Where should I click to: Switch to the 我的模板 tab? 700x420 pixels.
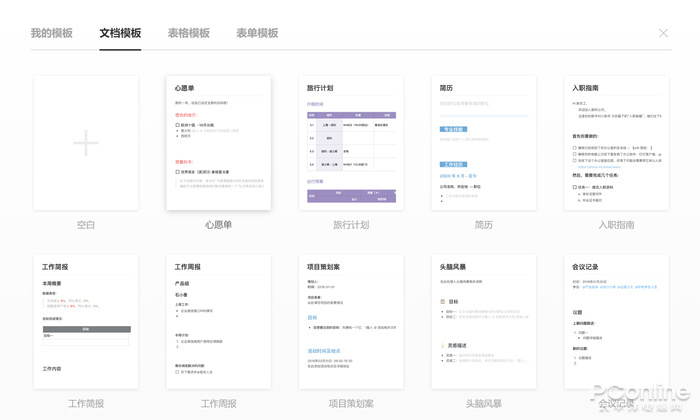tap(51, 33)
